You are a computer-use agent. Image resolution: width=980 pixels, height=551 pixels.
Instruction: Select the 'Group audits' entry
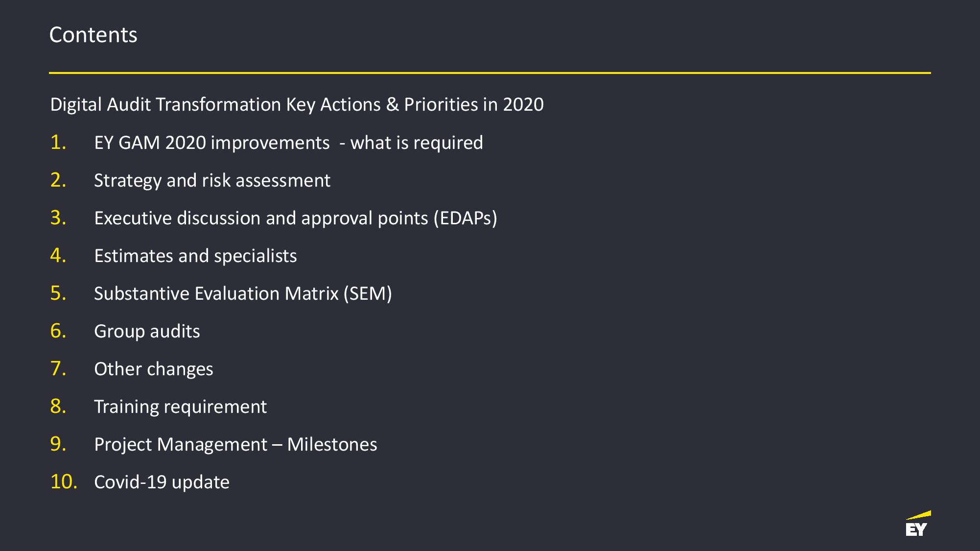click(x=147, y=332)
